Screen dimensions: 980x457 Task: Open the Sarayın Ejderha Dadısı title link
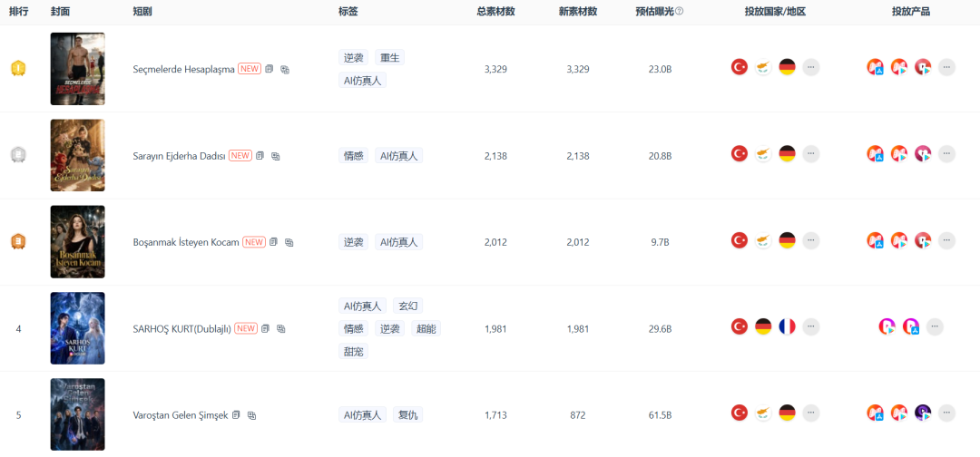point(180,155)
